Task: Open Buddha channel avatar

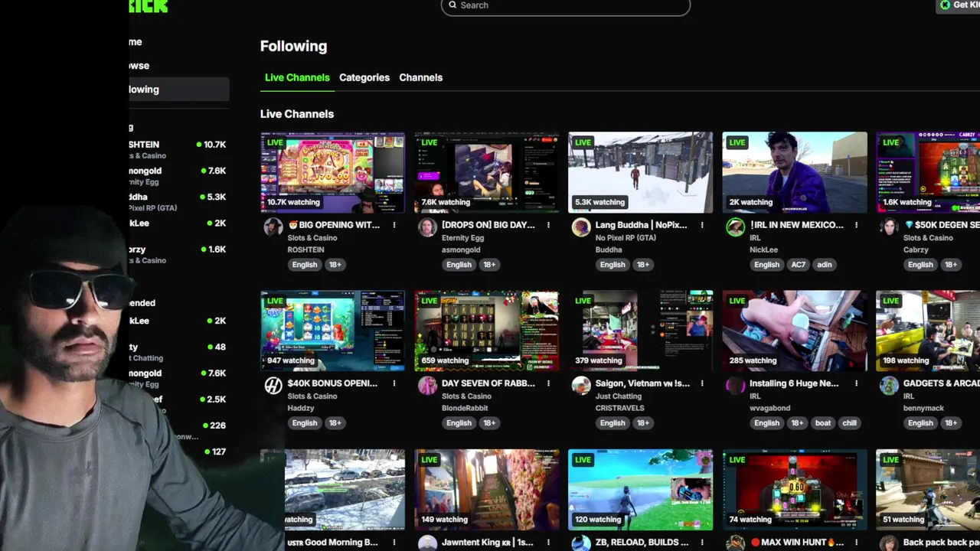Action: coord(581,227)
